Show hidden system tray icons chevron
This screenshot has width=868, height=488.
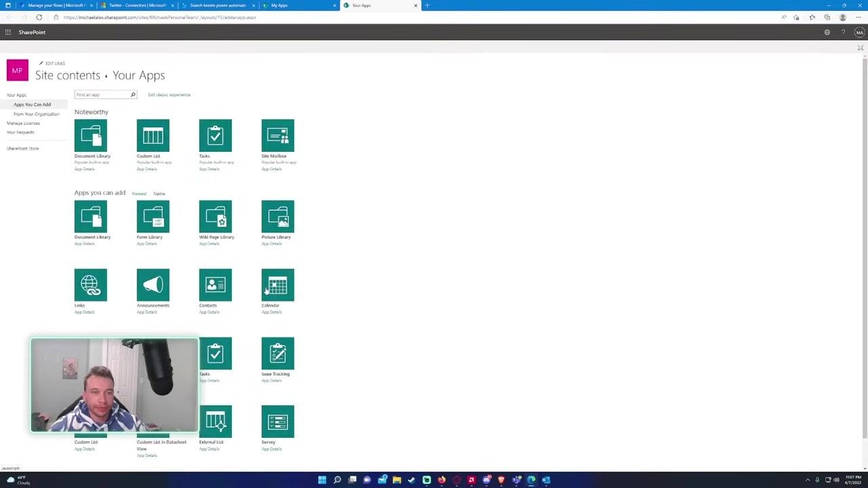click(x=807, y=480)
